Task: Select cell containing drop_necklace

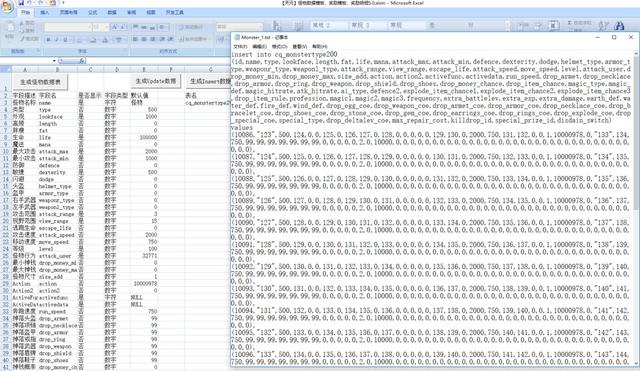Action: [58, 325]
